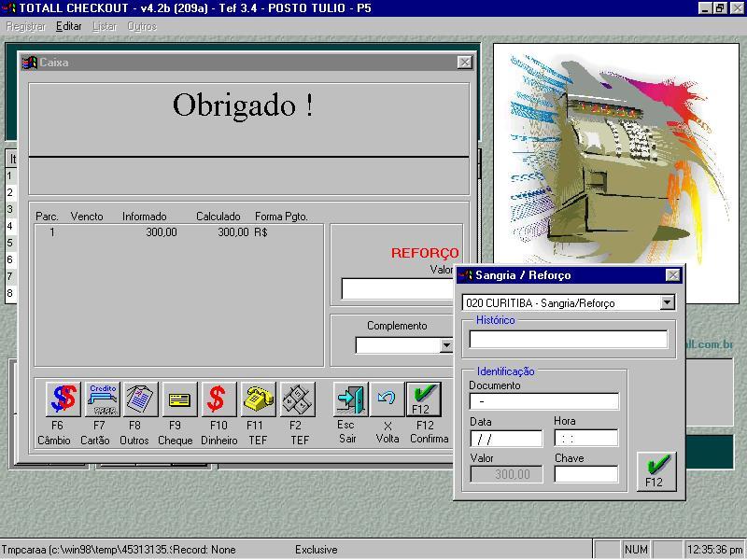747x560 pixels.
Task: Select payment row 1 with 300,00 R$
Action: click(178, 232)
